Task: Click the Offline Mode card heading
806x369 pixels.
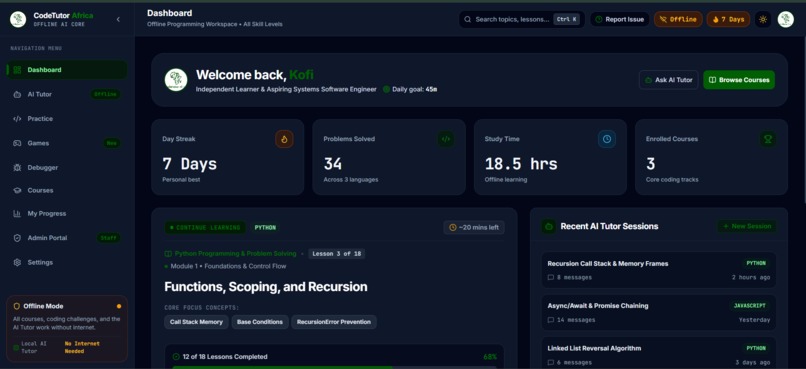Action: click(x=43, y=306)
